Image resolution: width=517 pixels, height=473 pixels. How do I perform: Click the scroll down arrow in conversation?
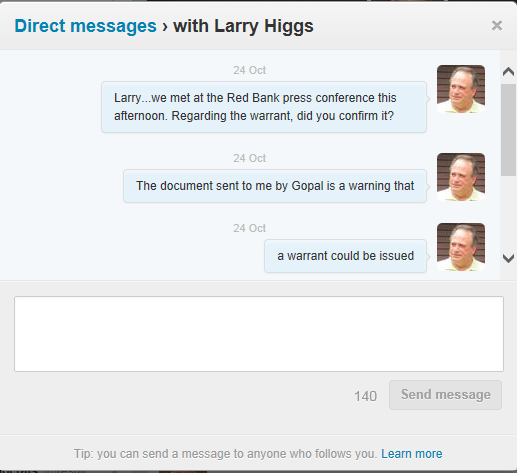508,258
